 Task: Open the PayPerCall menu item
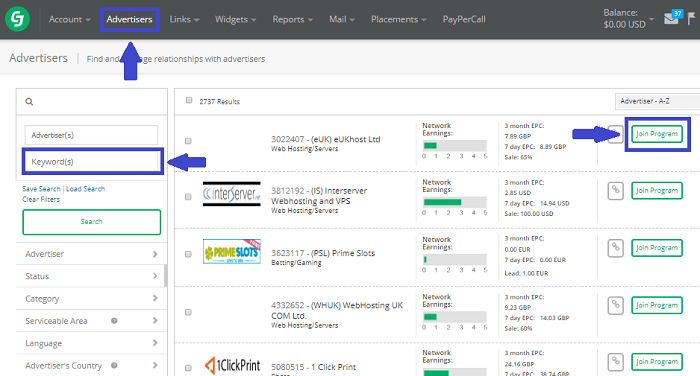pyautogui.click(x=464, y=19)
